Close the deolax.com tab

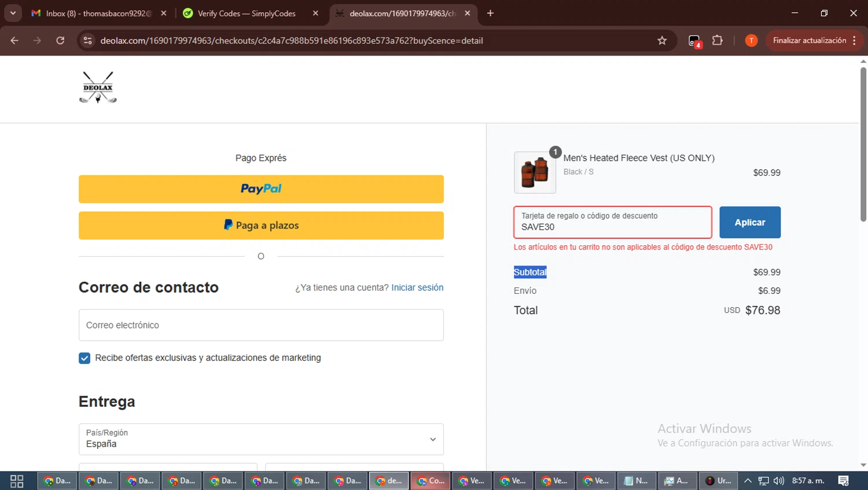tap(468, 13)
